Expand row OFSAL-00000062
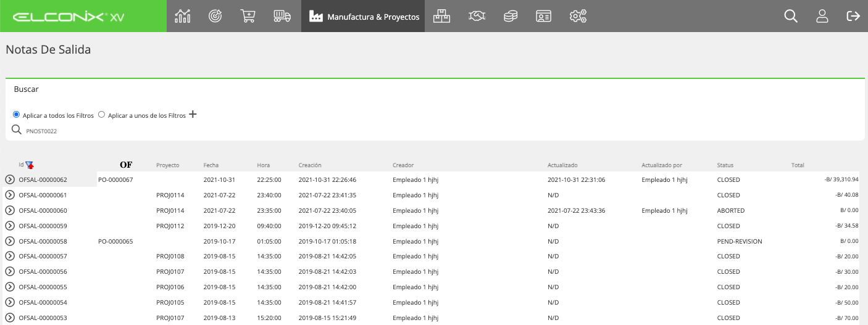Screen dimensions: 868x325 (x=10, y=179)
